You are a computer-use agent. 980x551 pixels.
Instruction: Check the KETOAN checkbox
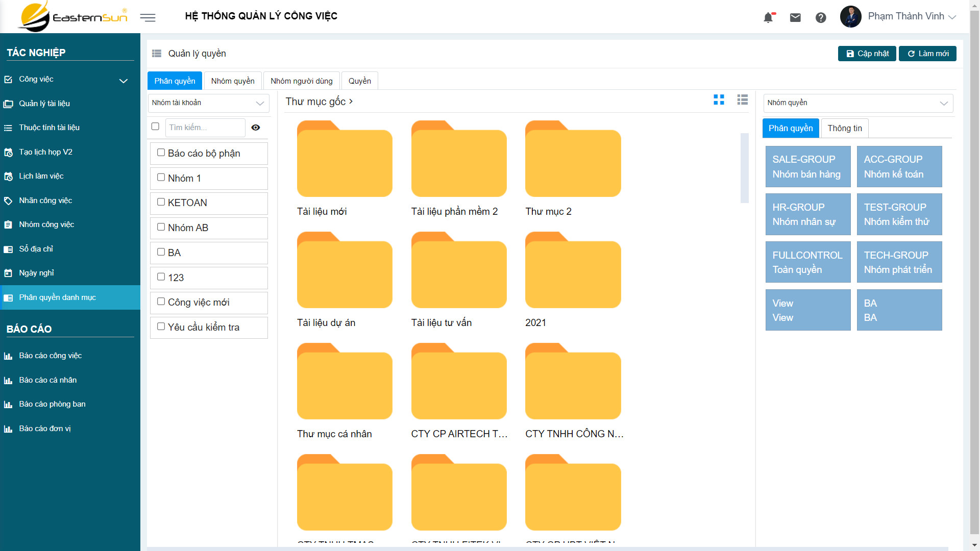pyautogui.click(x=161, y=202)
